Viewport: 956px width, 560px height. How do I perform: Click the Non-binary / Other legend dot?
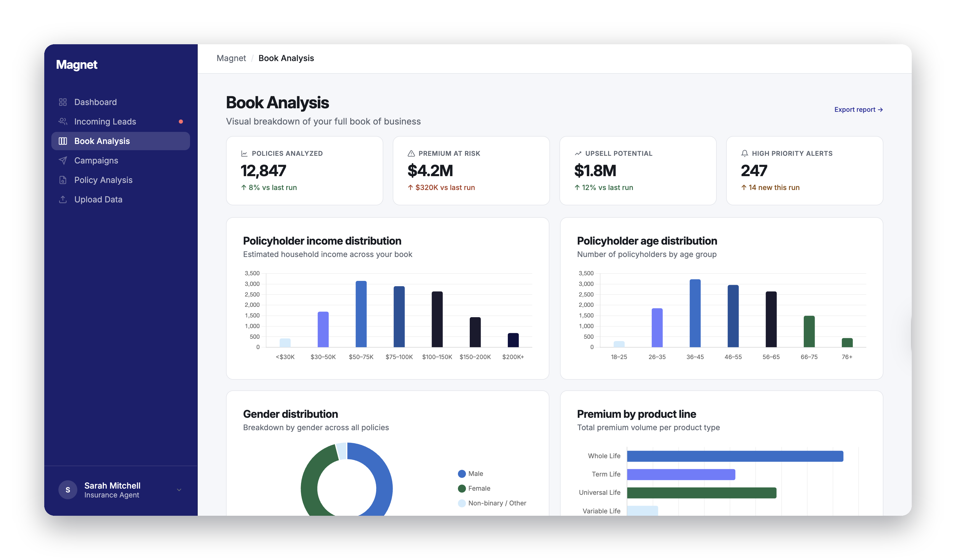coord(462,503)
